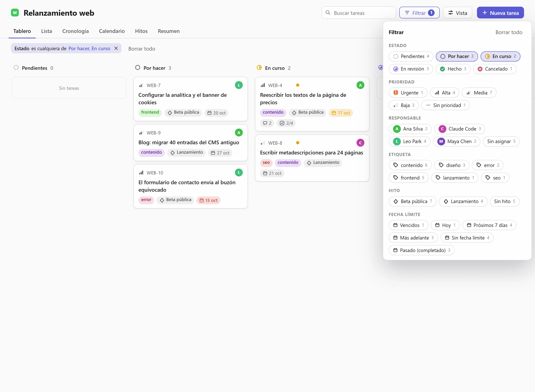Click the overdue 13 oct date badge
The width and height of the screenshot is (535, 392).
208,200
